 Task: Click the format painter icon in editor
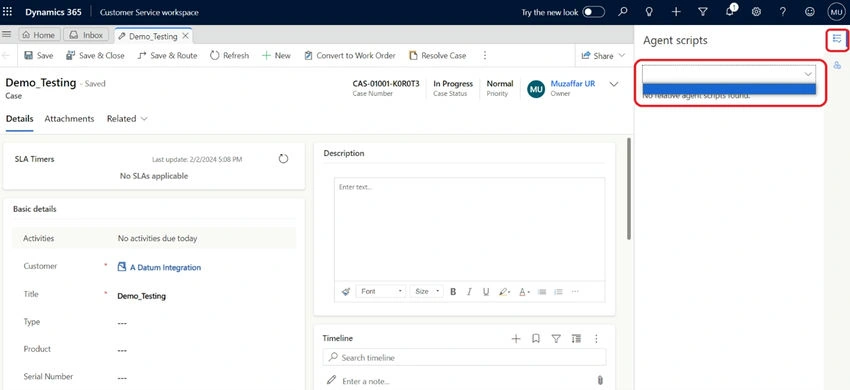pos(346,292)
